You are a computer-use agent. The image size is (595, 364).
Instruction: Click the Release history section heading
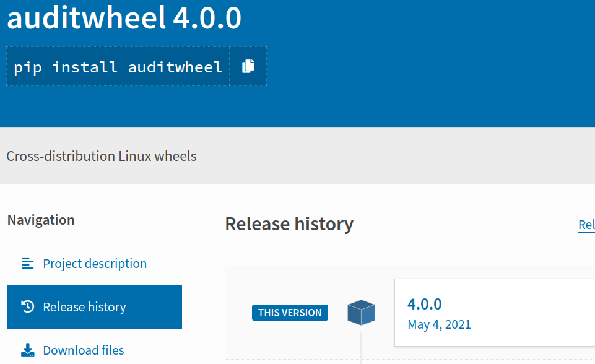289,223
